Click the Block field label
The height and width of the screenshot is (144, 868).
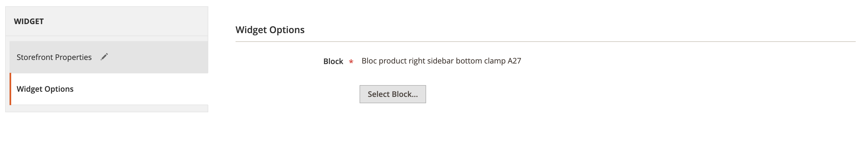click(x=333, y=61)
